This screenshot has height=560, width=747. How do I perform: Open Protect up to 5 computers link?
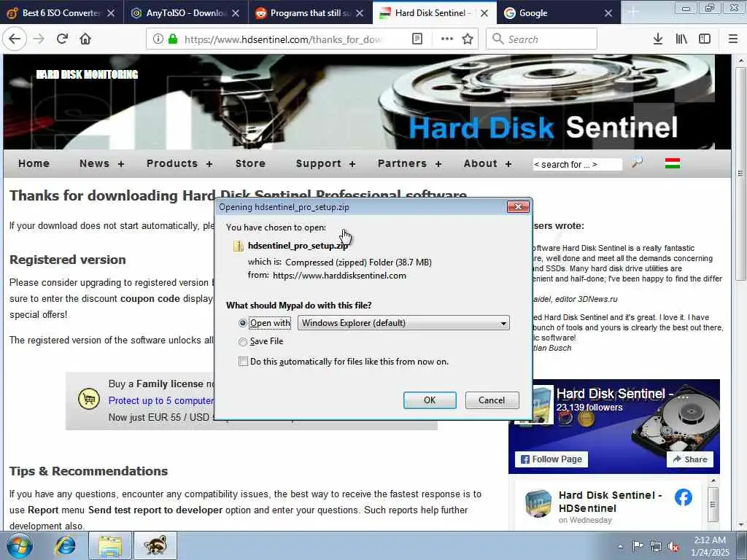coord(161,400)
